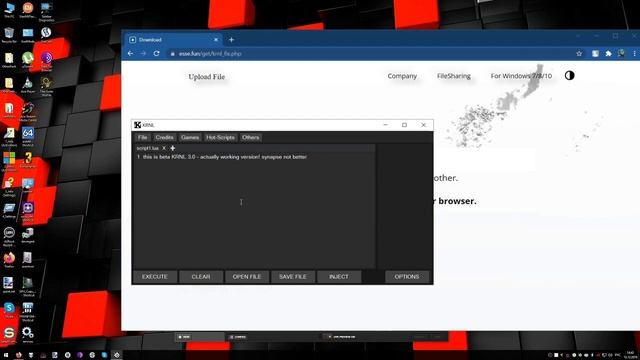Click the KRNL logo icon in title bar
Image resolution: width=640 pixels, height=360 pixels.
[x=138, y=125]
